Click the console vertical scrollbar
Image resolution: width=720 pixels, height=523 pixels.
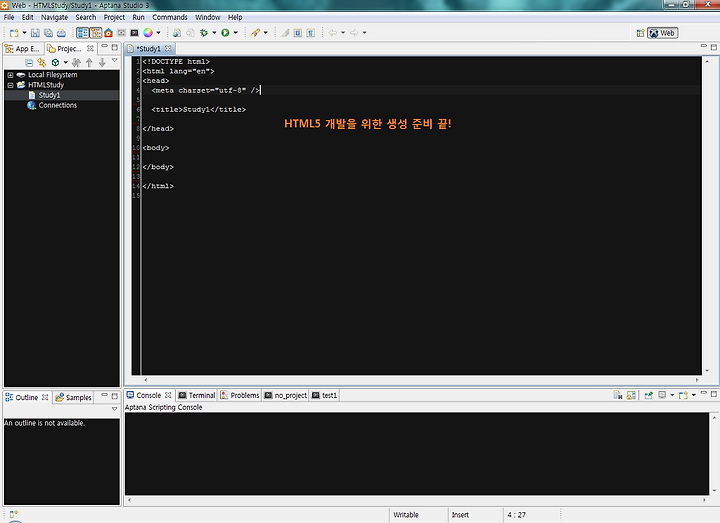(x=714, y=454)
